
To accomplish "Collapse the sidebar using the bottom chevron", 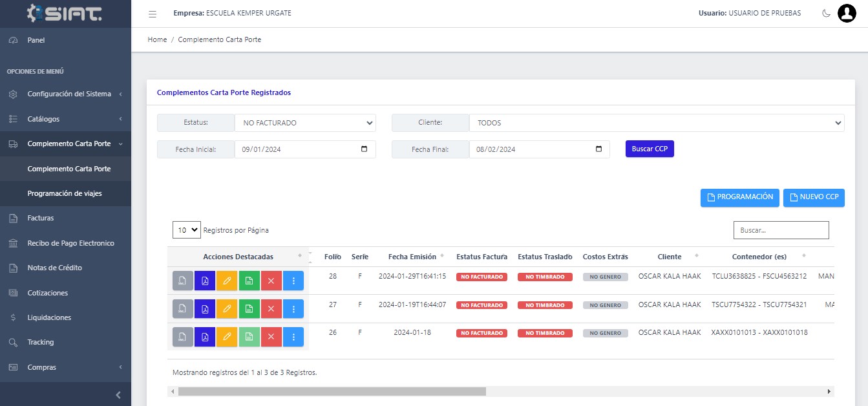I will click(x=118, y=394).
